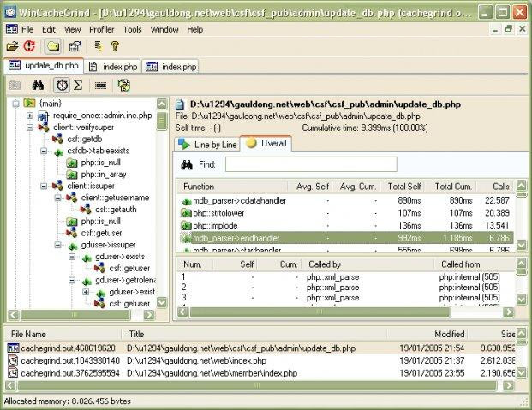Click the binoculars icon next to Find

pyautogui.click(x=187, y=165)
